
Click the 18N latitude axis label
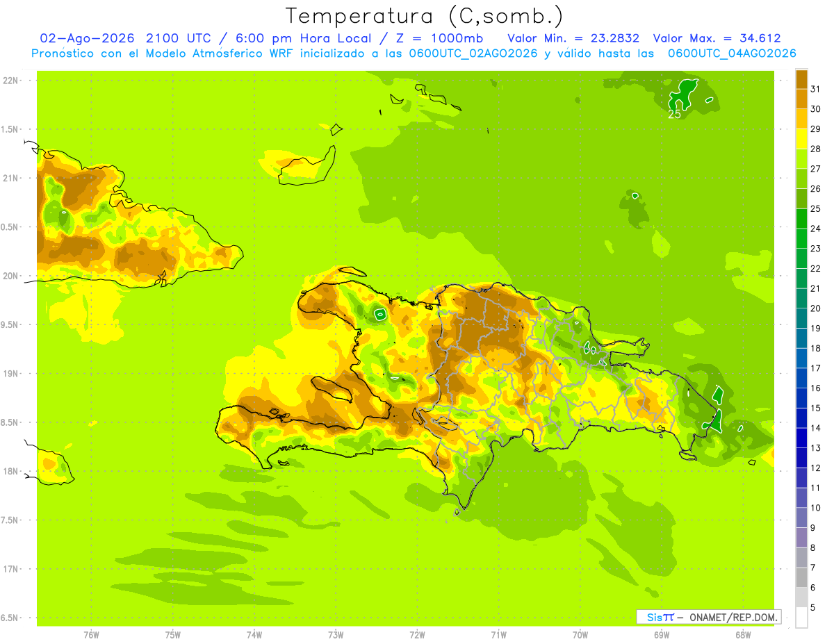[10, 472]
